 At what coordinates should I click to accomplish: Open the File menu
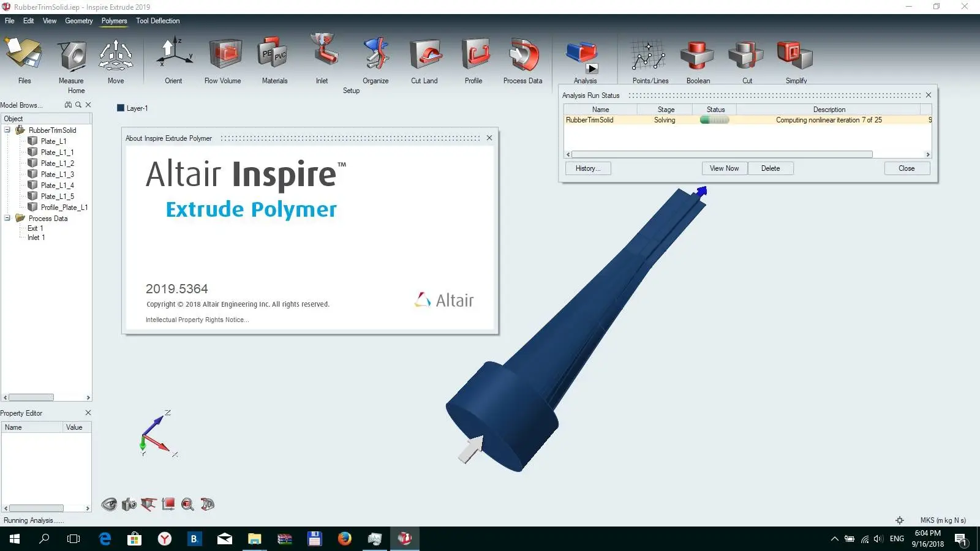coord(10,21)
